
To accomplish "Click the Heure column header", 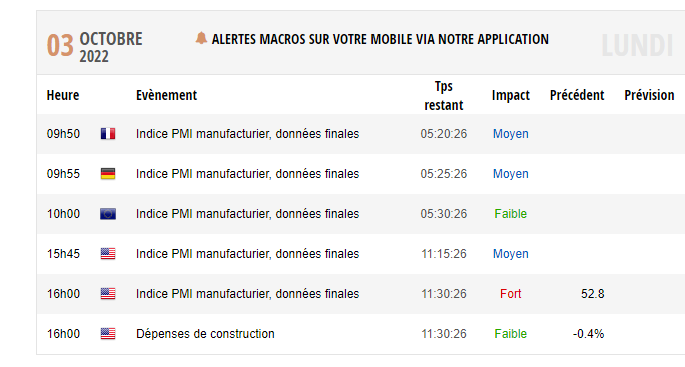I will coord(63,95).
